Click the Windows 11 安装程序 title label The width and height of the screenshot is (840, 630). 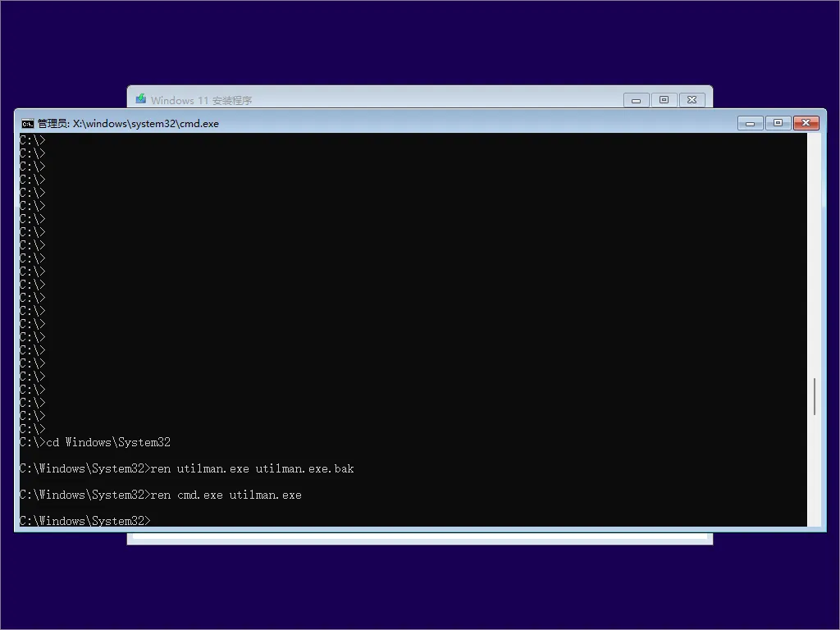[x=201, y=99]
